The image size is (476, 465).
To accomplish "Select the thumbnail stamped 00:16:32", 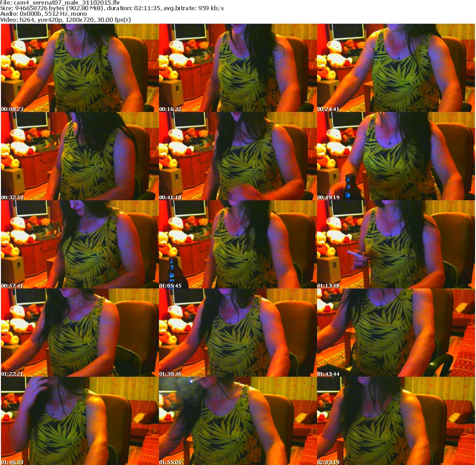I will (238, 68).
